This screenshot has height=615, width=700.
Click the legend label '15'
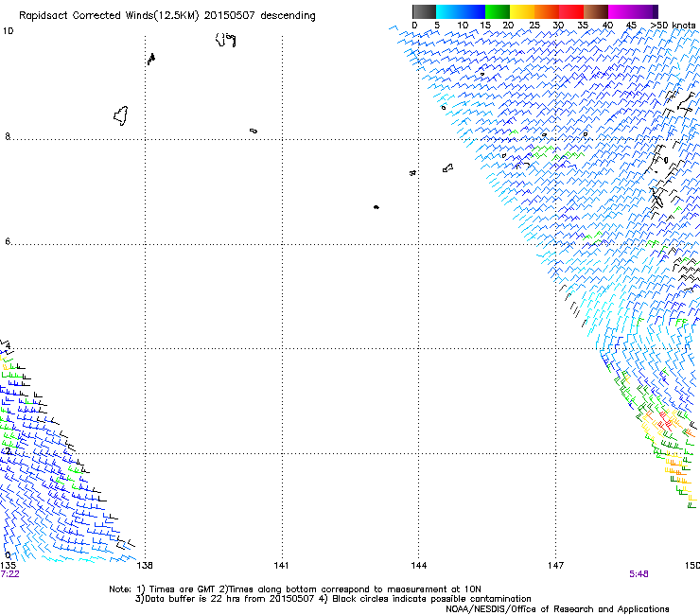[485, 25]
